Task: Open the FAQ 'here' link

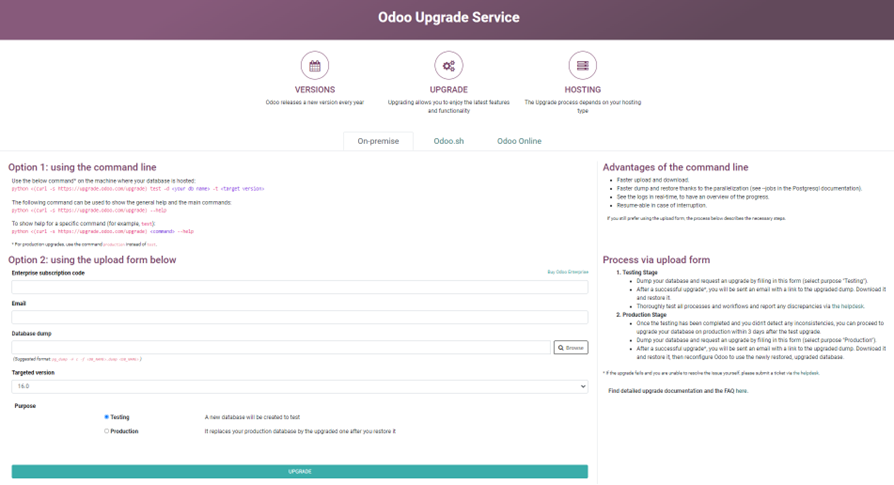Action: click(x=741, y=391)
